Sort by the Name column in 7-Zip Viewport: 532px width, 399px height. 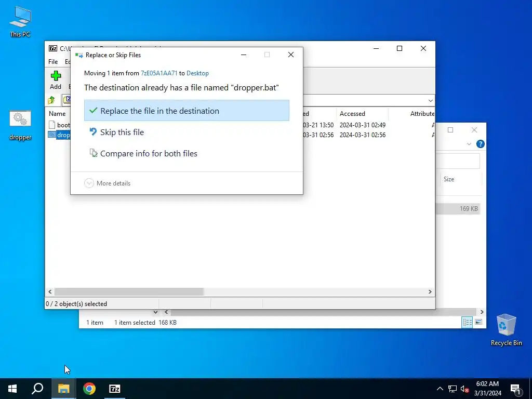tap(57, 114)
